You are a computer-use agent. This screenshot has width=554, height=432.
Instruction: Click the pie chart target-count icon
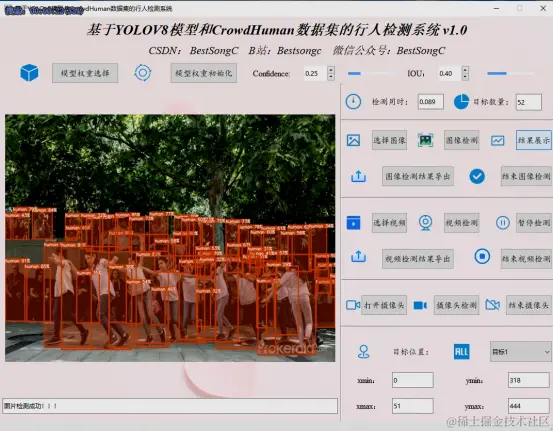pos(461,102)
